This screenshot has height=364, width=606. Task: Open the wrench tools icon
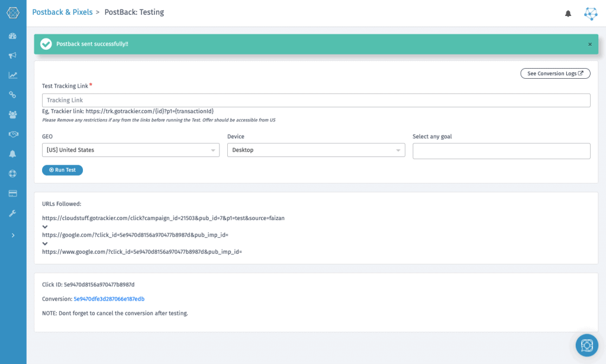[12, 213]
